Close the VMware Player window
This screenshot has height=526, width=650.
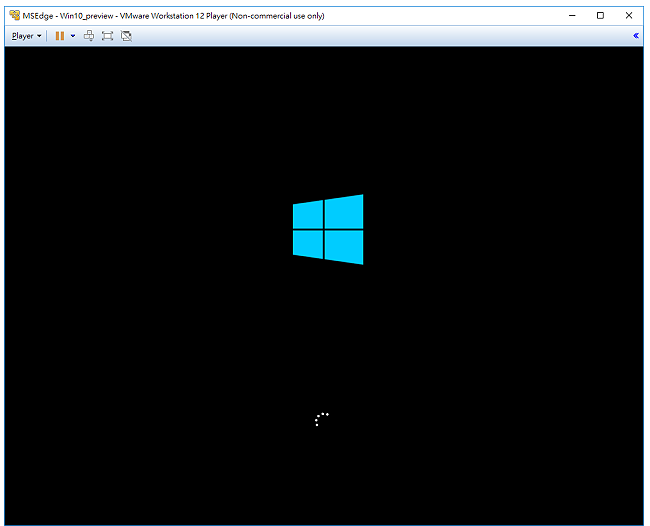(629, 16)
